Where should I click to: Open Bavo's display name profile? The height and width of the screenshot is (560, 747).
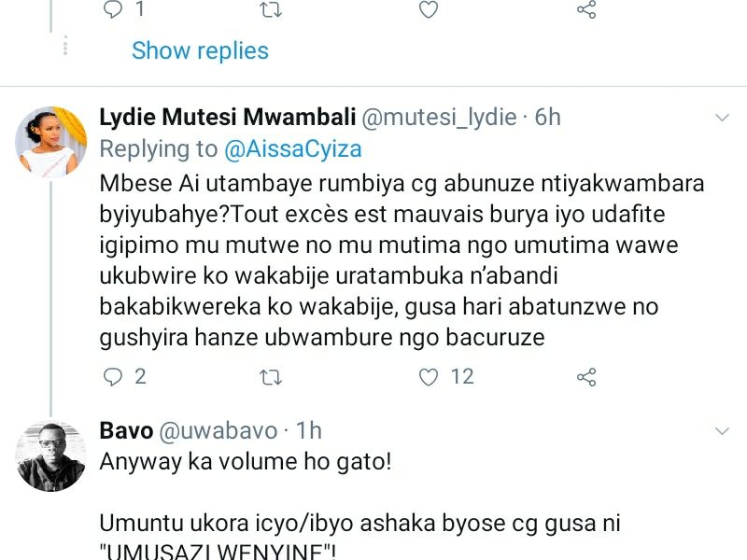pos(125,431)
